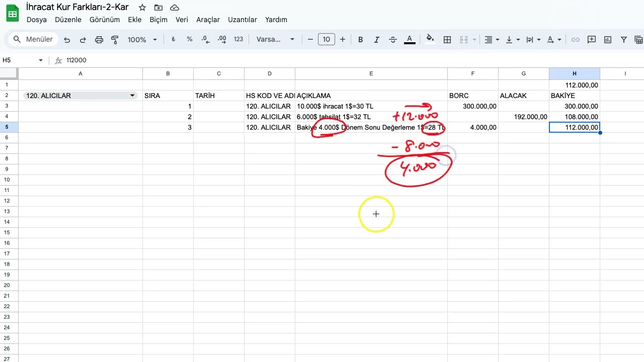Open the Yardım menu
Screen dimensions: 644x362
click(276, 20)
